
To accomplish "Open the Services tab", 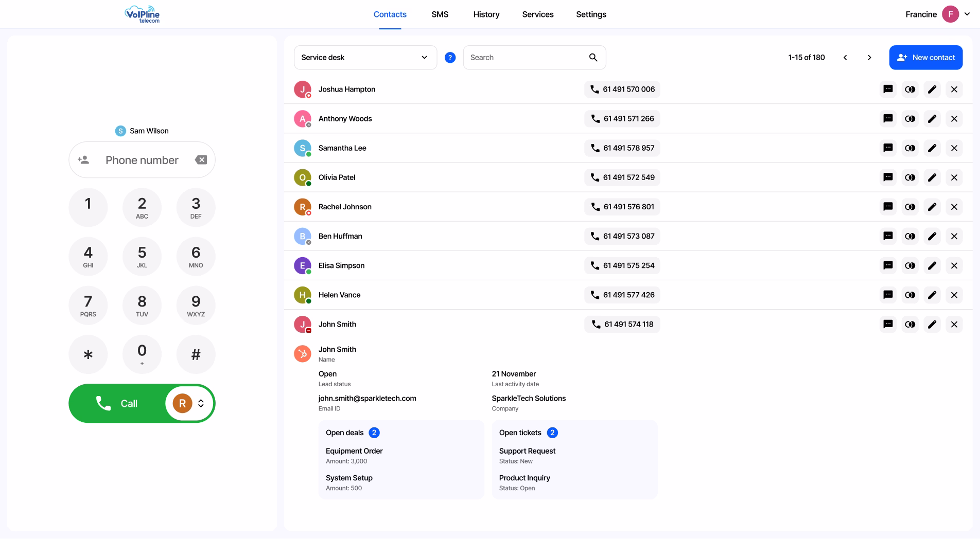I will (x=538, y=14).
